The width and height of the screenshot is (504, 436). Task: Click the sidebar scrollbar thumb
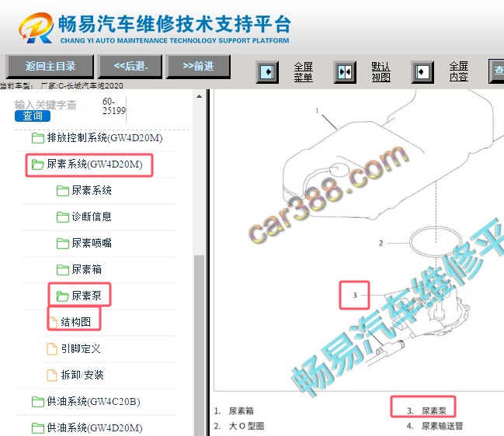point(200,345)
